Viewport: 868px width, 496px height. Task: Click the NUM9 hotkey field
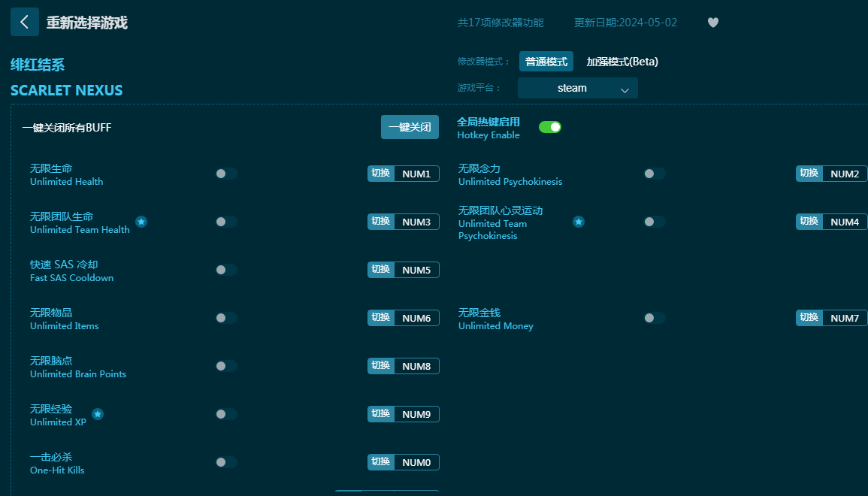(417, 415)
